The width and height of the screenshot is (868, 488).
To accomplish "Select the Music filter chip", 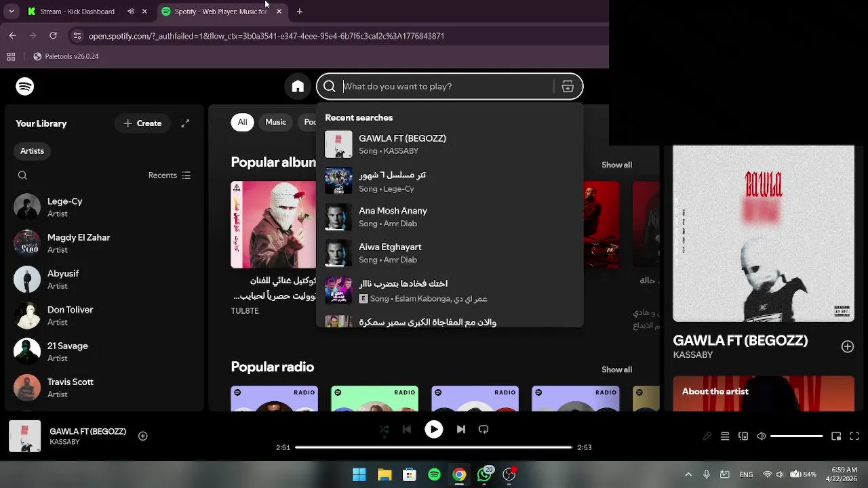I will pos(275,122).
